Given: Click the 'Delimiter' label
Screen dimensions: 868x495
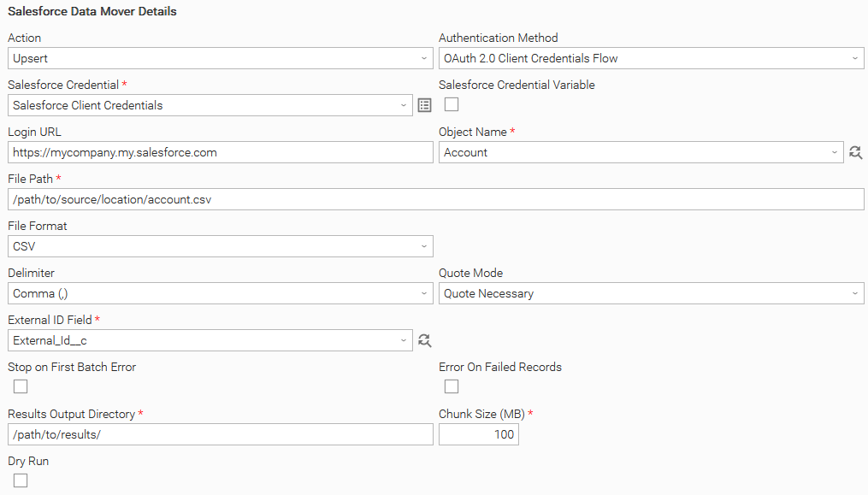Looking at the screenshot, I should pos(31,273).
